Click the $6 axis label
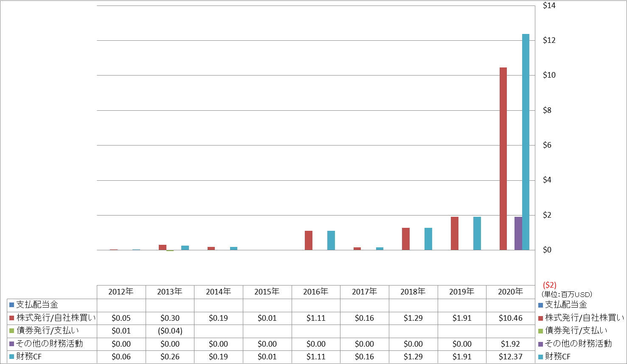Screen dimensions: 627x364 pos(547,145)
